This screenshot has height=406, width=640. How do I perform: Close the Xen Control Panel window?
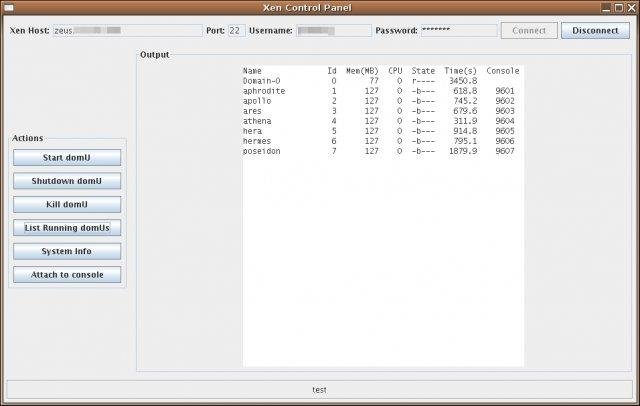coord(631,7)
